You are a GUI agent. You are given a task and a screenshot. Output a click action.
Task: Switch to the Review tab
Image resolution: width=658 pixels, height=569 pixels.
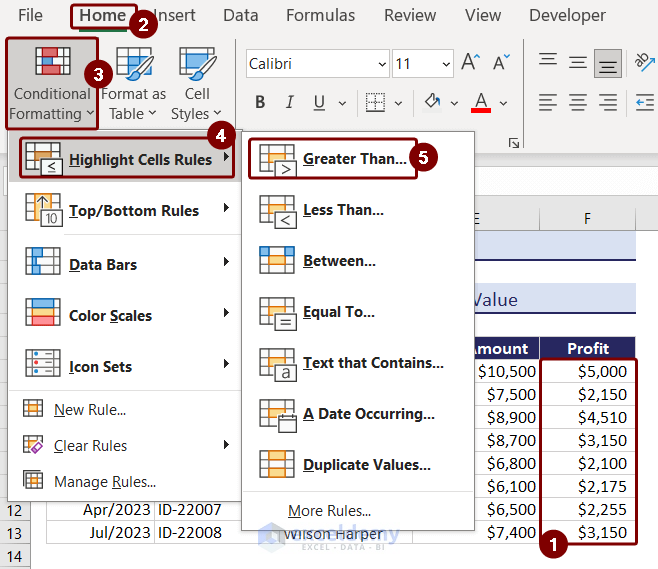coord(410,16)
